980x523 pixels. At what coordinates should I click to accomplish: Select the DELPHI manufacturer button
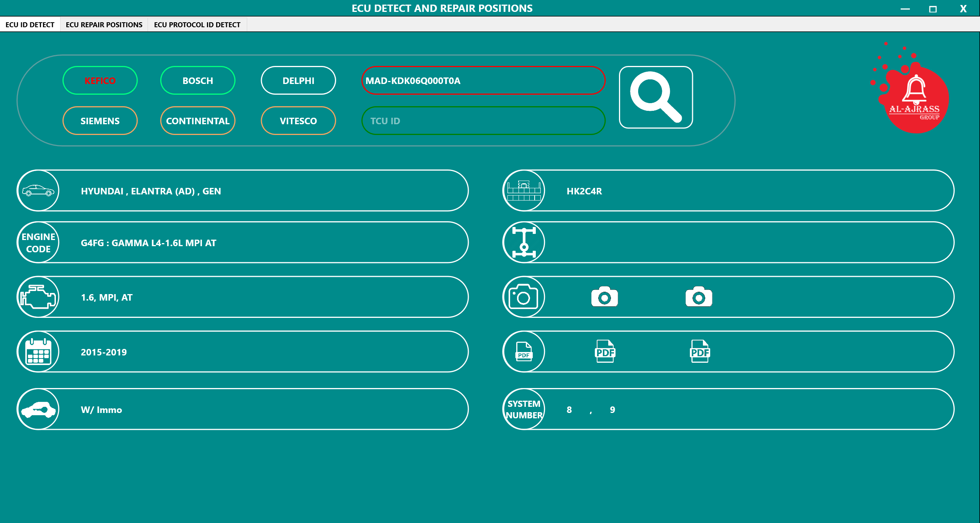point(299,81)
